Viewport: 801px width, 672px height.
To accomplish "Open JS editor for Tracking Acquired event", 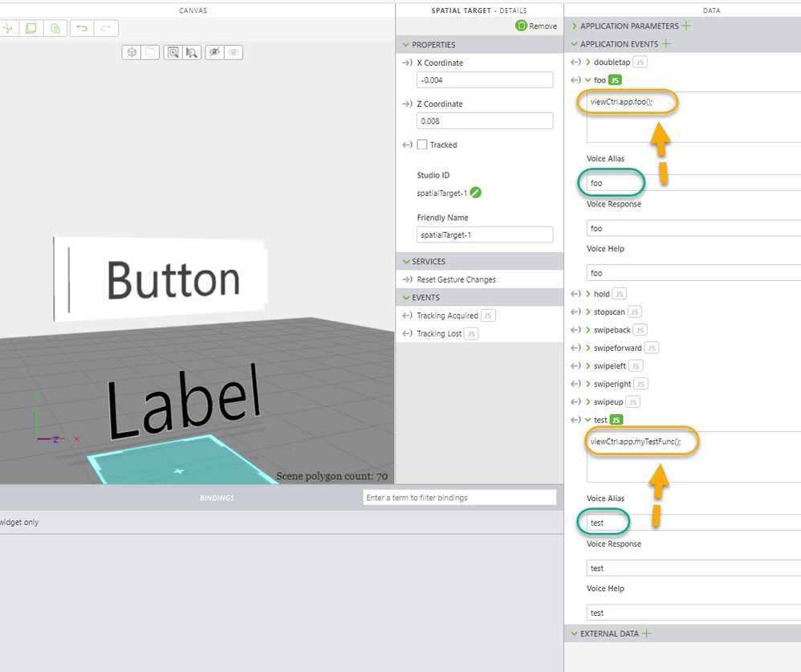I will [x=488, y=316].
